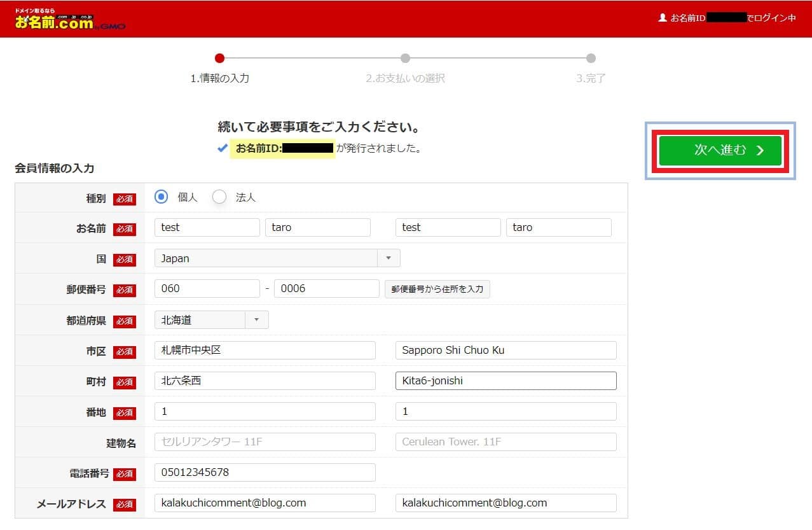Click the 建物名 field with セルリアンタワー placeholder
812x530 pixels.
(x=265, y=442)
